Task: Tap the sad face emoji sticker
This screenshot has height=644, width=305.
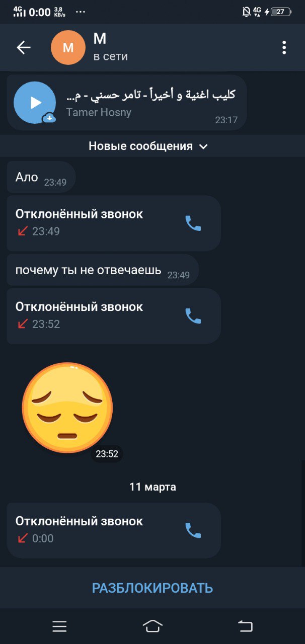Action: [67, 407]
